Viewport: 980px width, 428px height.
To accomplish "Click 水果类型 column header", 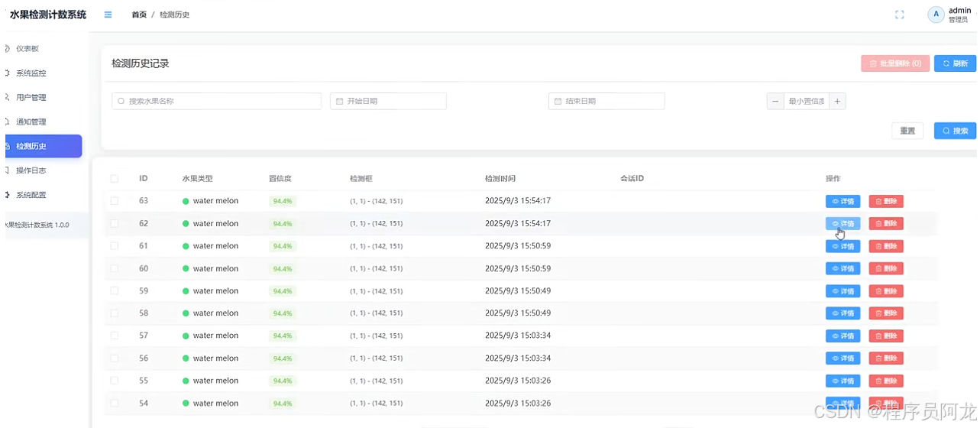I will (197, 179).
